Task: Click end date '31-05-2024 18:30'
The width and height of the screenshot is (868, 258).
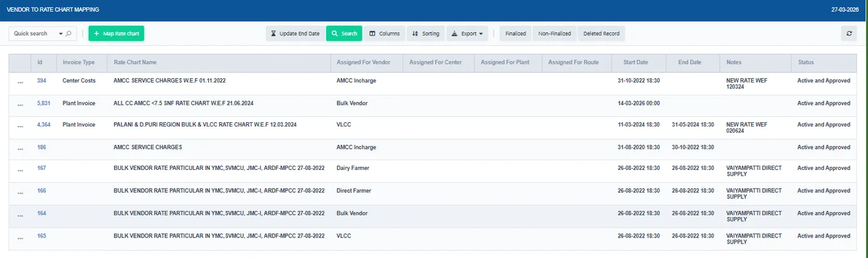Action: click(693, 125)
